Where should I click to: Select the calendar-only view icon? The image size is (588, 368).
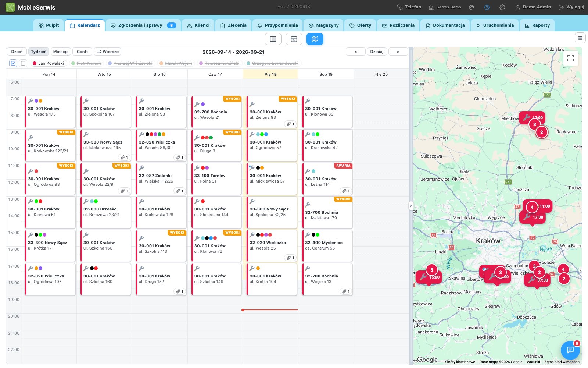pyautogui.click(x=294, y=39)
